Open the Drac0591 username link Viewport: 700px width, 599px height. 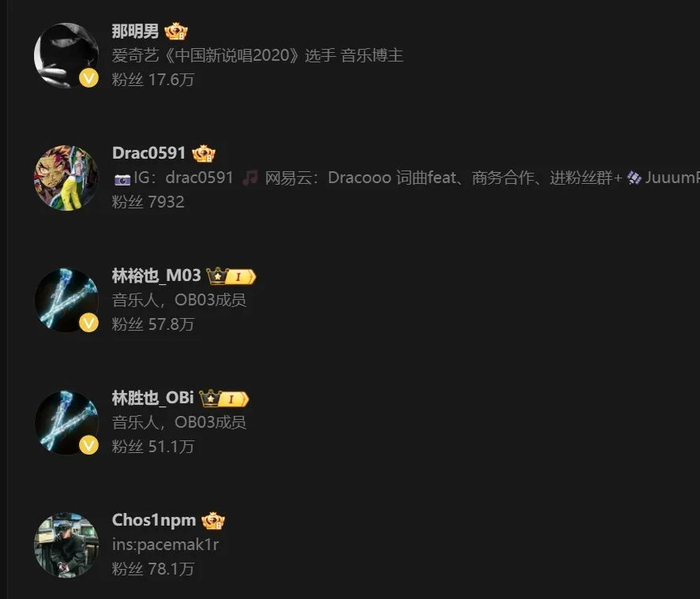tap(149, 153)
